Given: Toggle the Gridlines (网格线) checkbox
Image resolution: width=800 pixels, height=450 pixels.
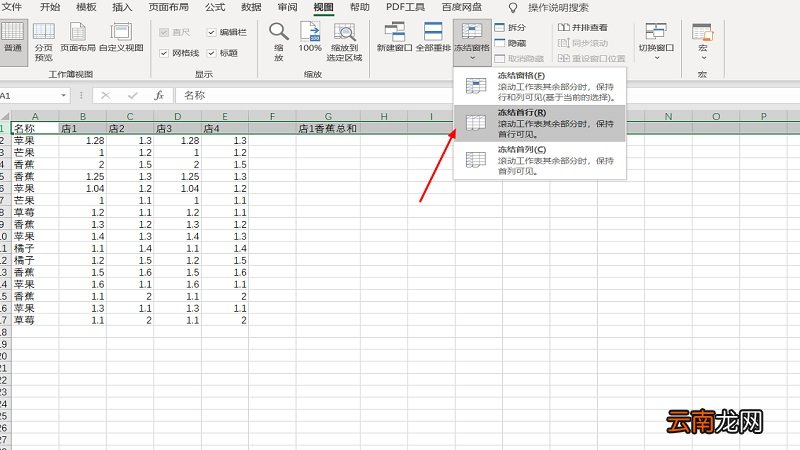Looking at the screenshot, I should point(164,53).
